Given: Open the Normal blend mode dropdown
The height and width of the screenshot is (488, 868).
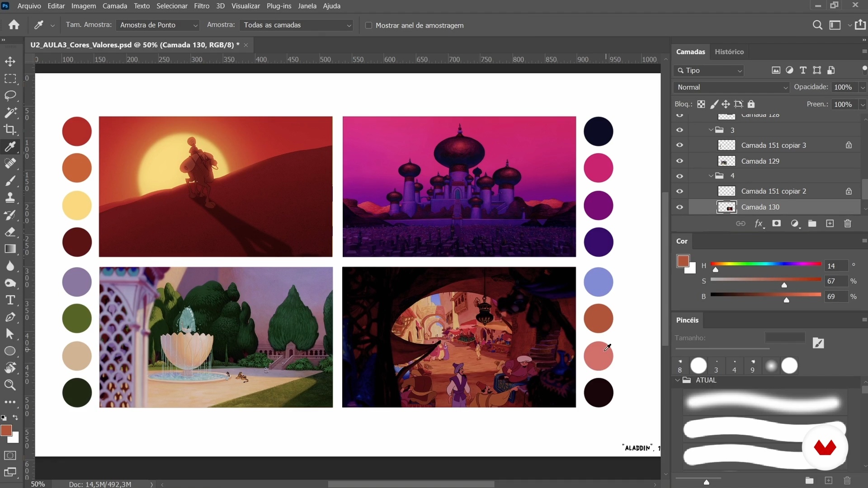Looking at the screenshot, I should pos(731,87).
